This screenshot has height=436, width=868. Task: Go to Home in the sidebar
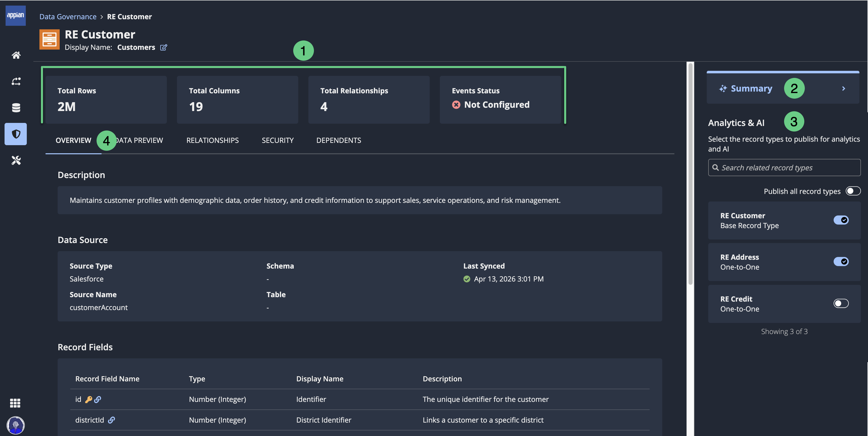pos(16,55)
